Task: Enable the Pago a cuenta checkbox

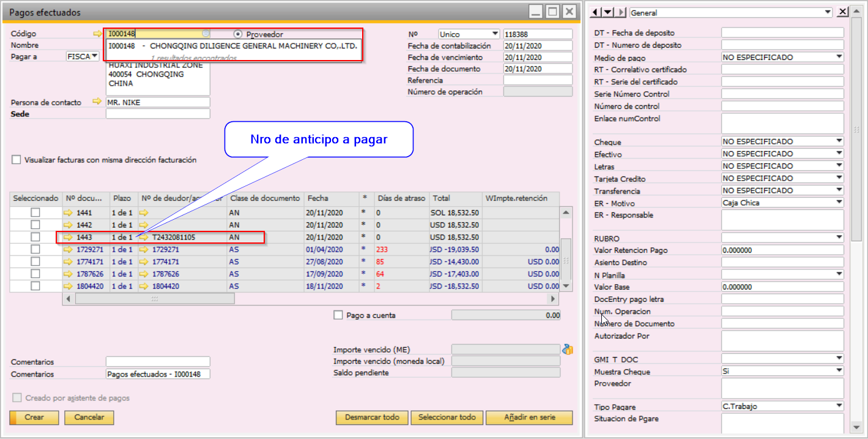Action: point(338,315)
